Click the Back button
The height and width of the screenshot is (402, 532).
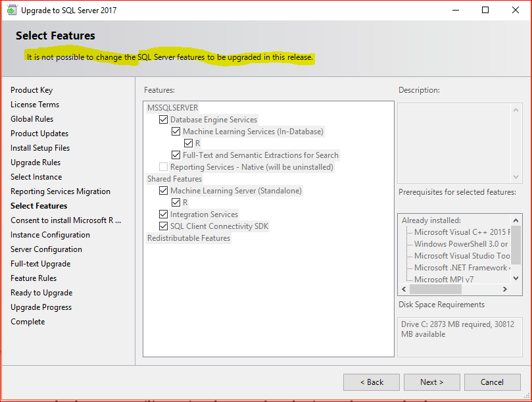pos(372,382)
